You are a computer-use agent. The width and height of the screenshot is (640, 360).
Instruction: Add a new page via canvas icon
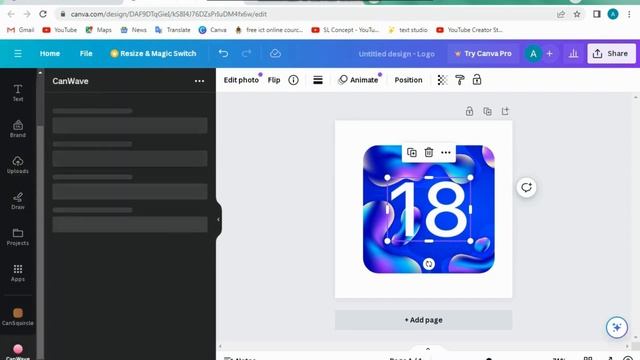505,111
